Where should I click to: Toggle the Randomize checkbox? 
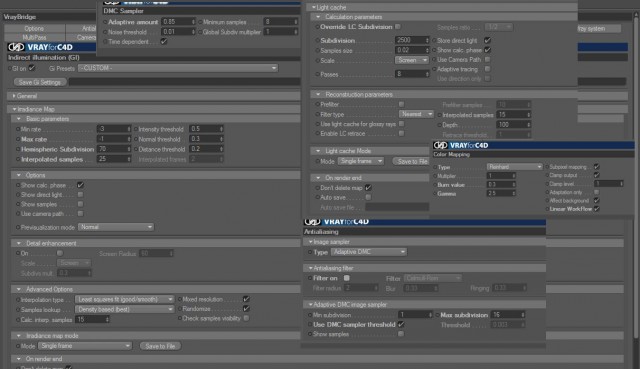pos(246,309)
